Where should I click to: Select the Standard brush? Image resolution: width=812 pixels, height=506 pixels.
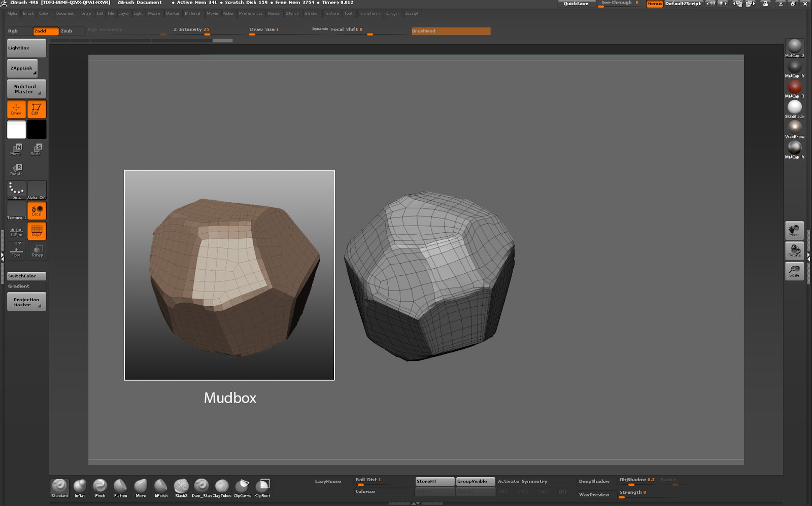59,487
